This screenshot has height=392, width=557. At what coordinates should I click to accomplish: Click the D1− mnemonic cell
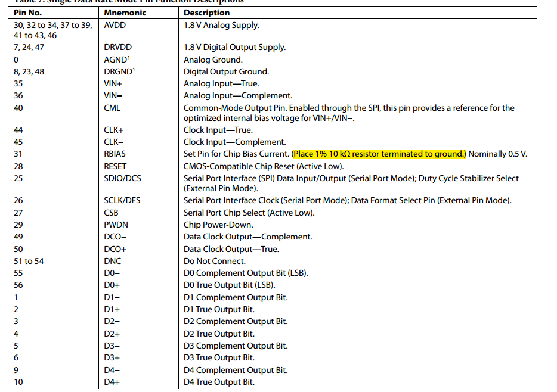(112, 298)
